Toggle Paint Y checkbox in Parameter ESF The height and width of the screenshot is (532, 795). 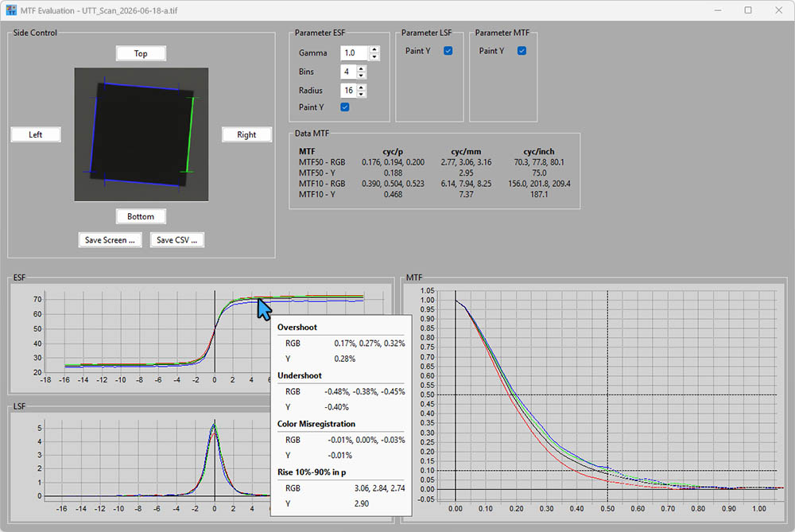pos(345,107)
